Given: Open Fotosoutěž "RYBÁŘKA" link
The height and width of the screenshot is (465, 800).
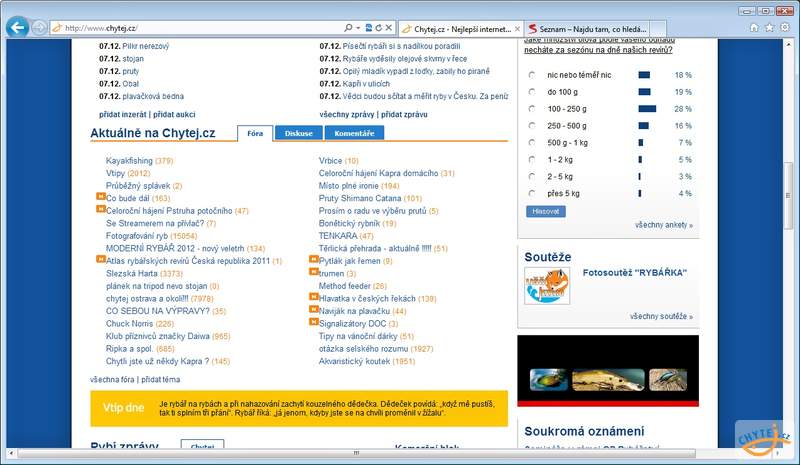Looking at the screenshot, I should [x=635, y=273].
